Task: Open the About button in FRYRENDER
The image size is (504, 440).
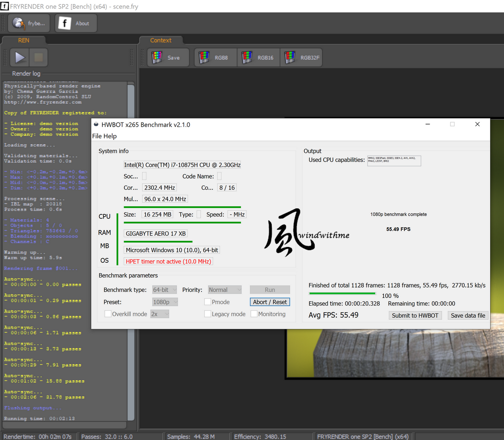Action: click(76, 23)
